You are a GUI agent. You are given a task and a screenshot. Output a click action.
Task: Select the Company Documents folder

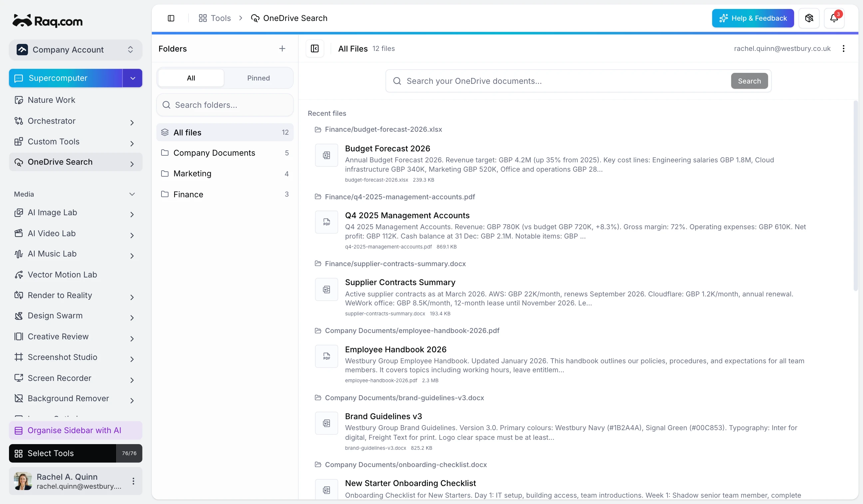coord(225,153)
